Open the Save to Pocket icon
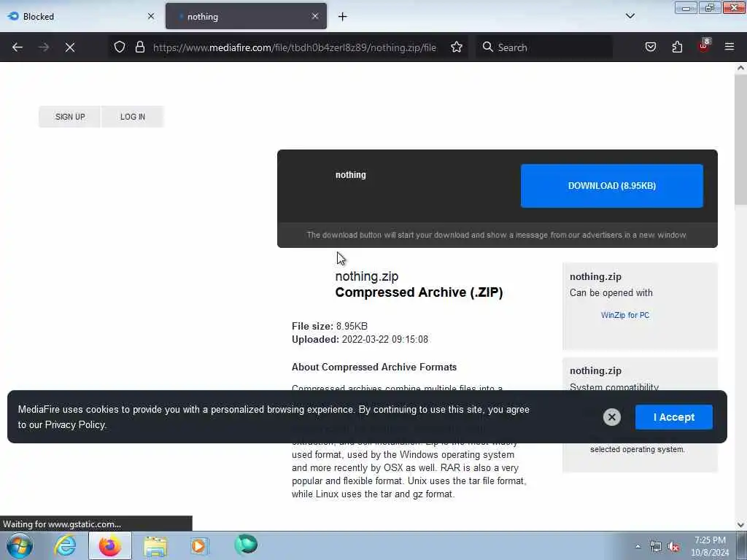Screen dimensions: 747x560 point(650,47)
